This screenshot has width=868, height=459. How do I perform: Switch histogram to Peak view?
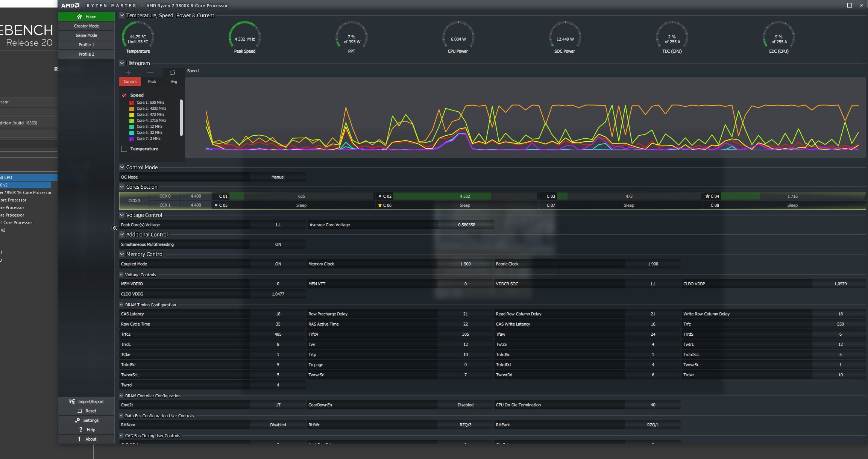click(152, 82)
